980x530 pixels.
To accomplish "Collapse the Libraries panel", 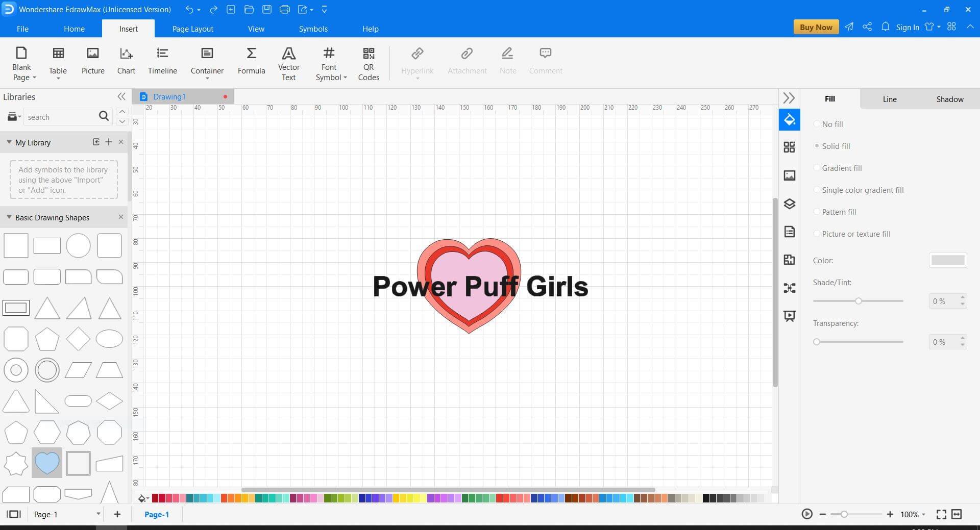I will click(121, 96).
